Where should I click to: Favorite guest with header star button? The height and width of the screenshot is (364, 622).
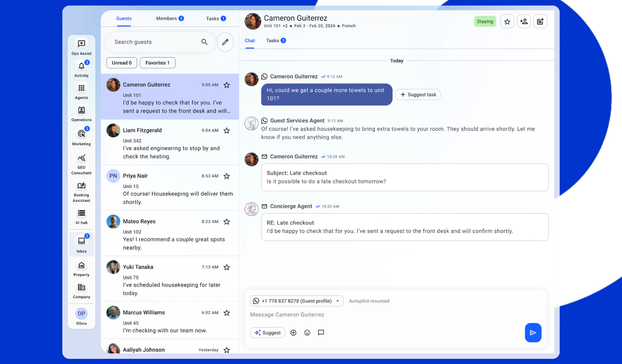pos(507,22)
